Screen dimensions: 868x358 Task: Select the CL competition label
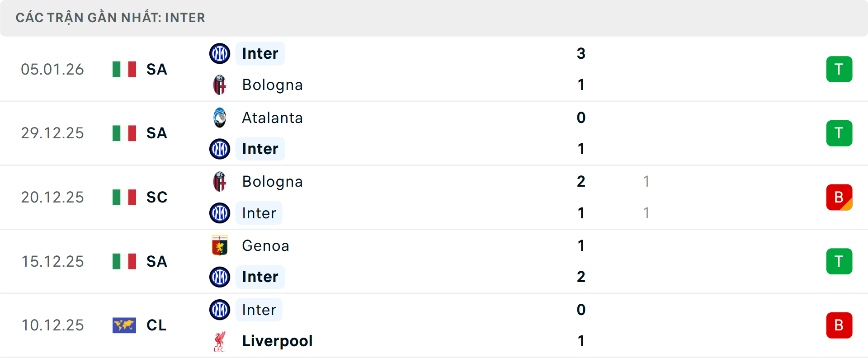[x=156, y=325]
